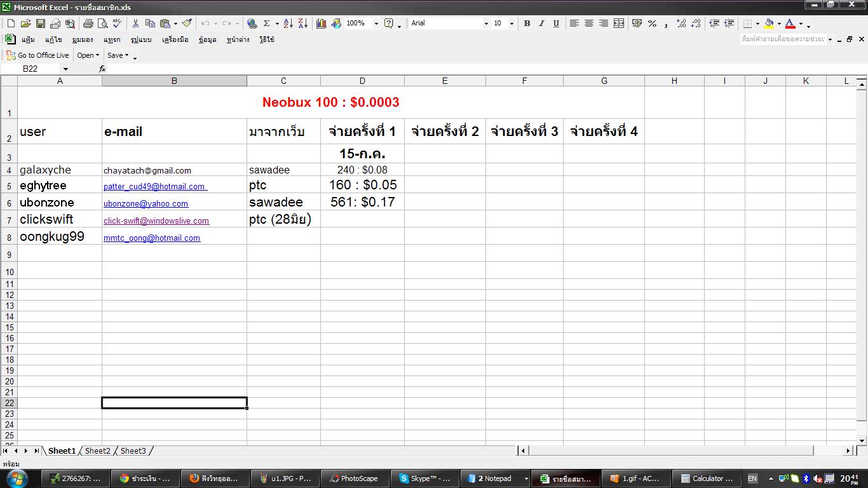Switch to the Sheet3 tab
Screen dimensions: 868x488
(x=133, y=451)
